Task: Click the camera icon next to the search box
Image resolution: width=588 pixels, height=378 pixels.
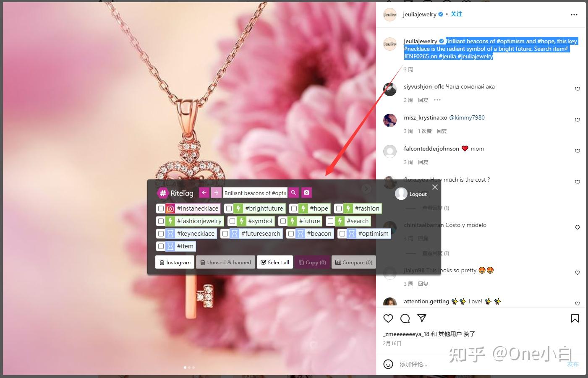Action: (x=306, y=193)
